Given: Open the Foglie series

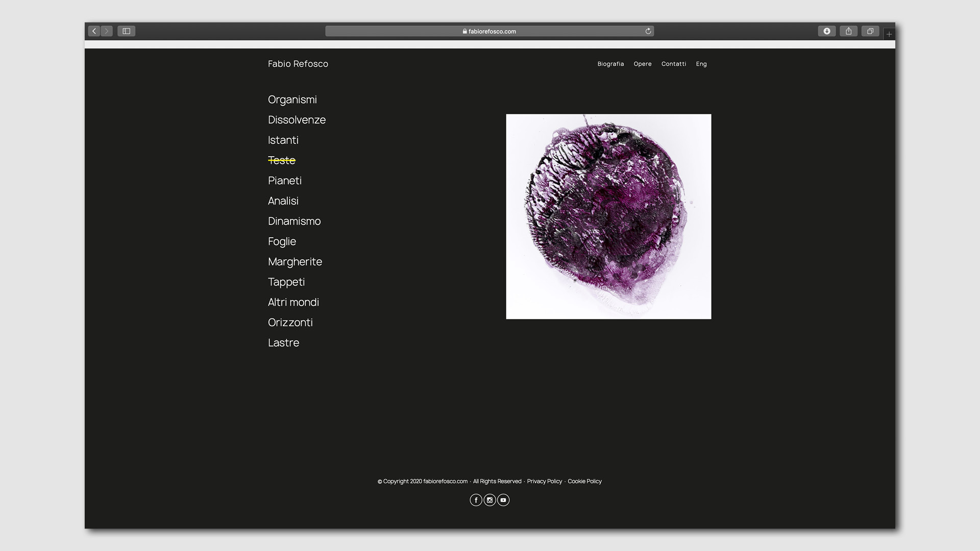Looking at the screenshot, I should coord(282,241).
